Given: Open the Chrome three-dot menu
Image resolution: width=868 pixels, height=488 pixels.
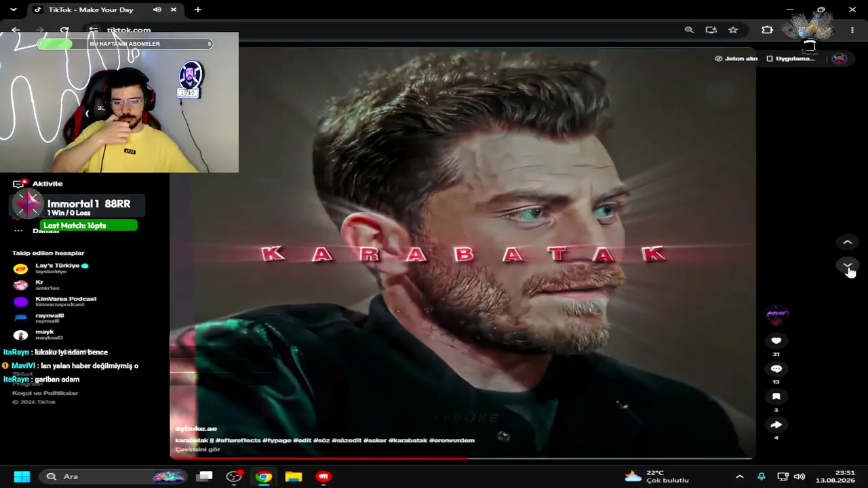Looking at the screenshot, I should (852, 30).
